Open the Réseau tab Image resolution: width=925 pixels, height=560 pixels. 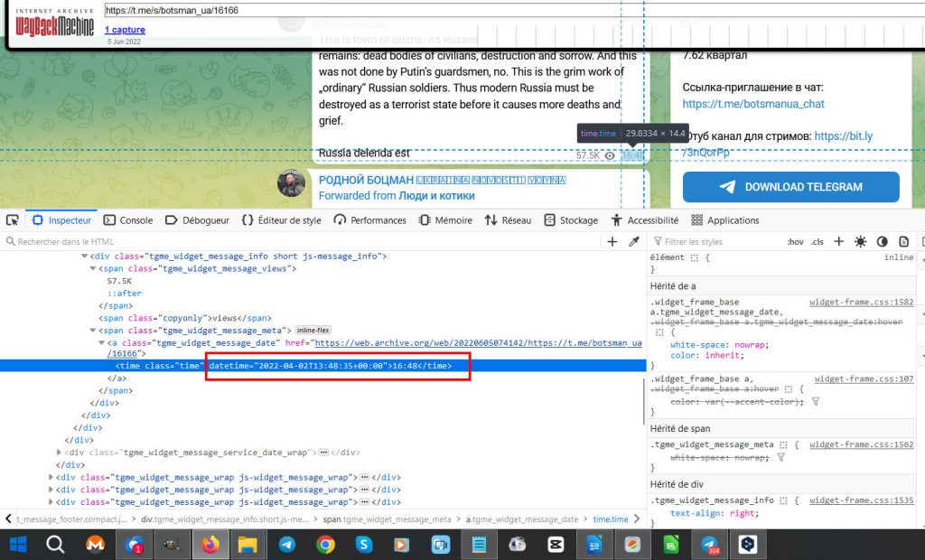[508, 220]
